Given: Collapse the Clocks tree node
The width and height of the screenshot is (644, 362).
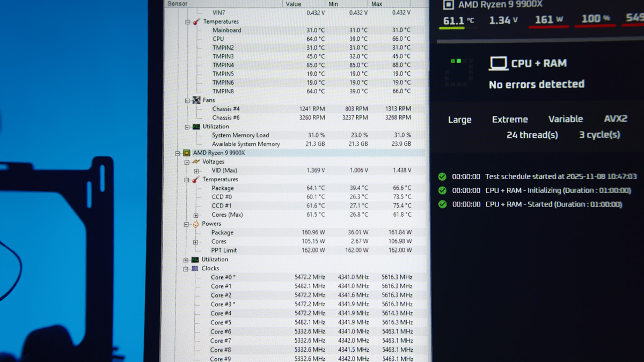Looking at the screenshot, I should point(186,269).
